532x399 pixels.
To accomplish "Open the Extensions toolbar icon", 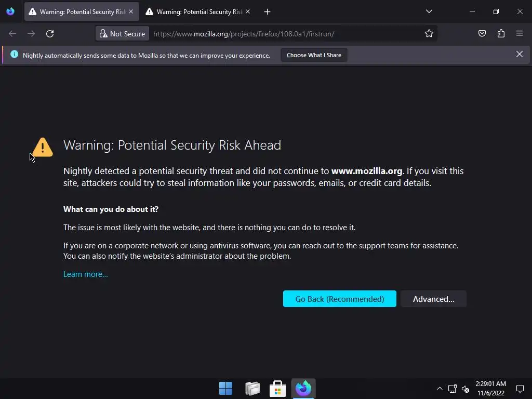I will [501, 34].
